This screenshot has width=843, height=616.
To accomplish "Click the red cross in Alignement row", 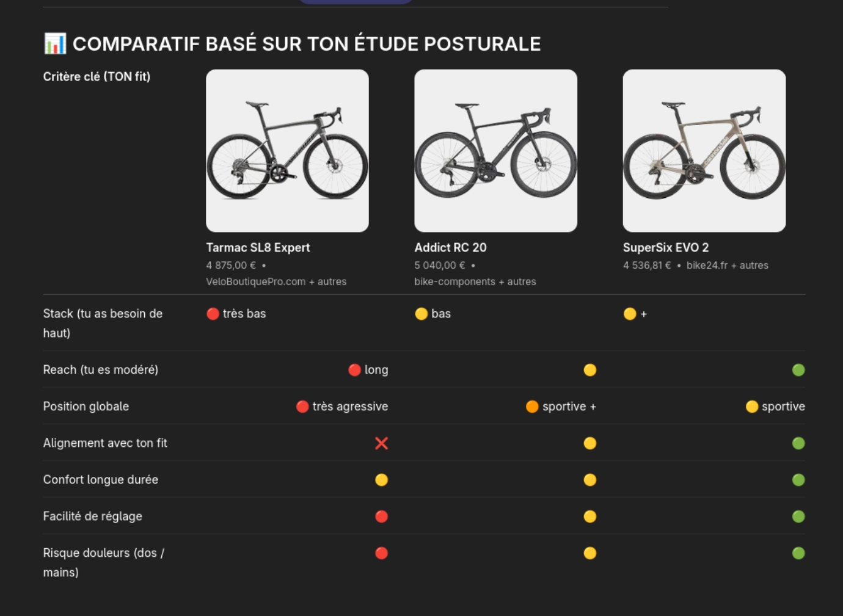I will 381,443.
